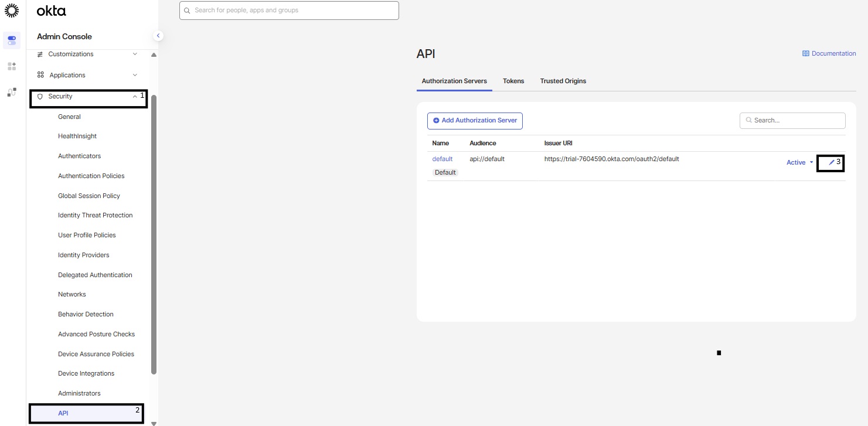
Task: Open the apps grid plus icon in left rail
Action: (x=12, y=66)
